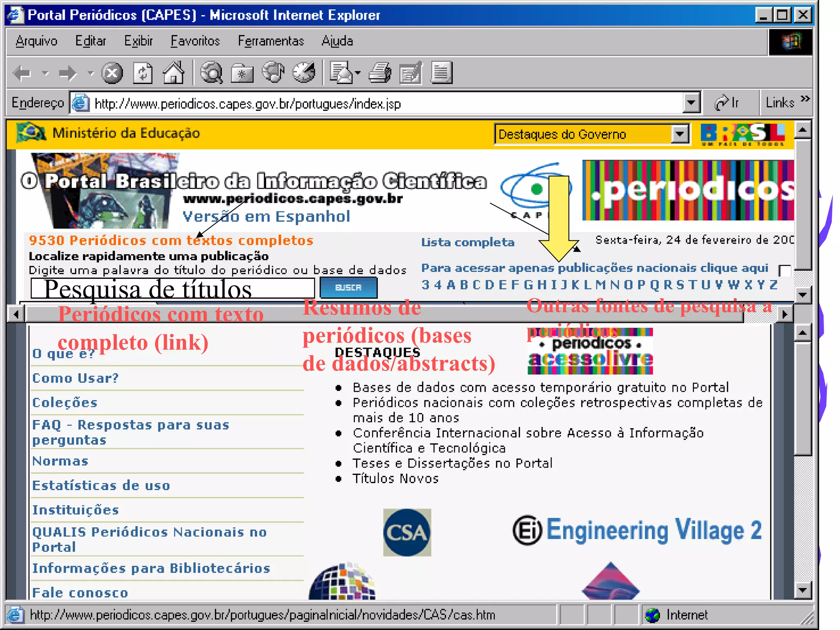
Task: Open Teses e Dissertações no Portal item
Action: (453, 463)
